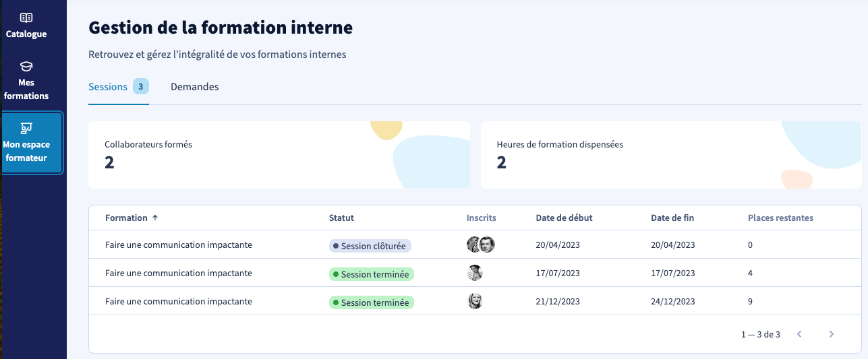
Task: Open the Catalogue book icon in sidebar
Action: tap(26, 18)
